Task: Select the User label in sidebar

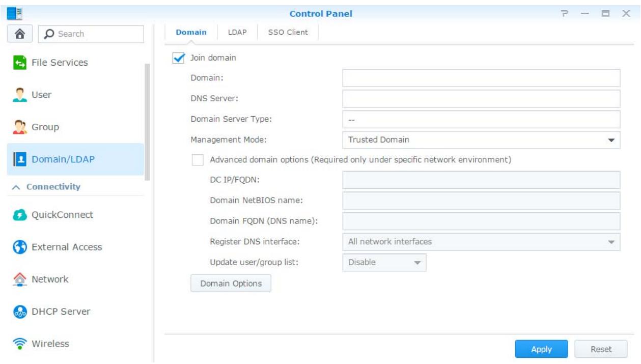Action: [x=42, y=95]
